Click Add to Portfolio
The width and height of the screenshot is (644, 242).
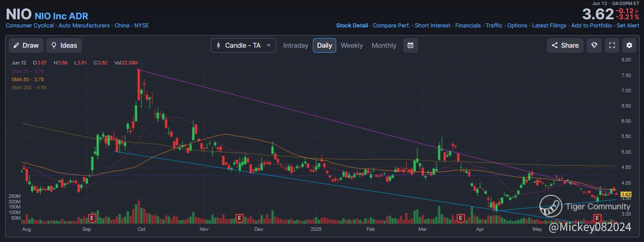pyautogui.click(x=592, y=25)
